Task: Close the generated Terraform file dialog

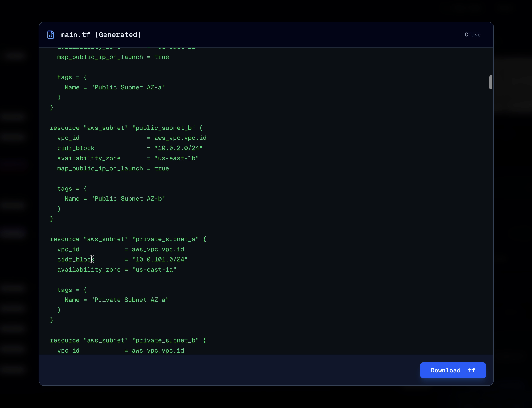Action: 472,35
